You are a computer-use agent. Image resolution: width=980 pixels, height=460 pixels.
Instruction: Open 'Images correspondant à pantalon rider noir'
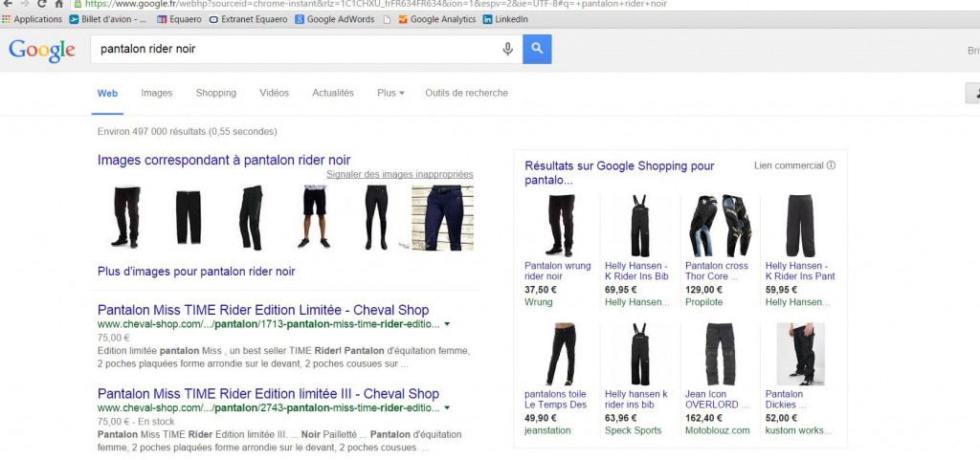[x=224, y=161]
